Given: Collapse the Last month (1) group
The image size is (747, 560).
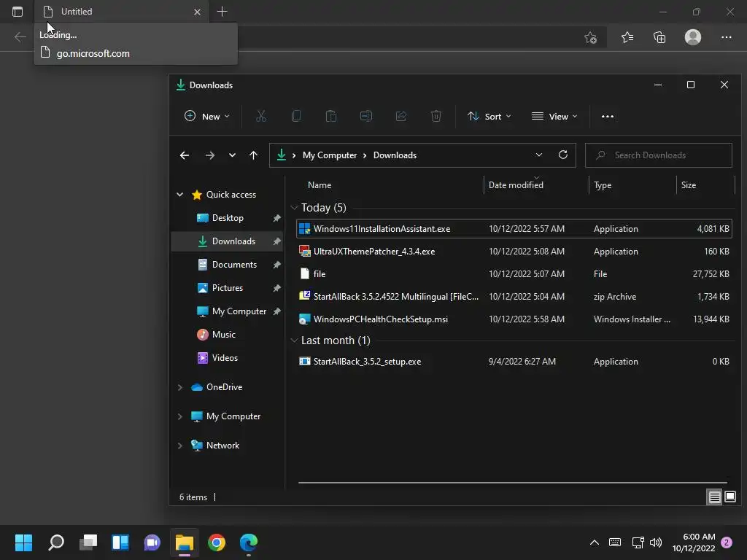Looking at the screenshot, I should click(x=295, y=341).
